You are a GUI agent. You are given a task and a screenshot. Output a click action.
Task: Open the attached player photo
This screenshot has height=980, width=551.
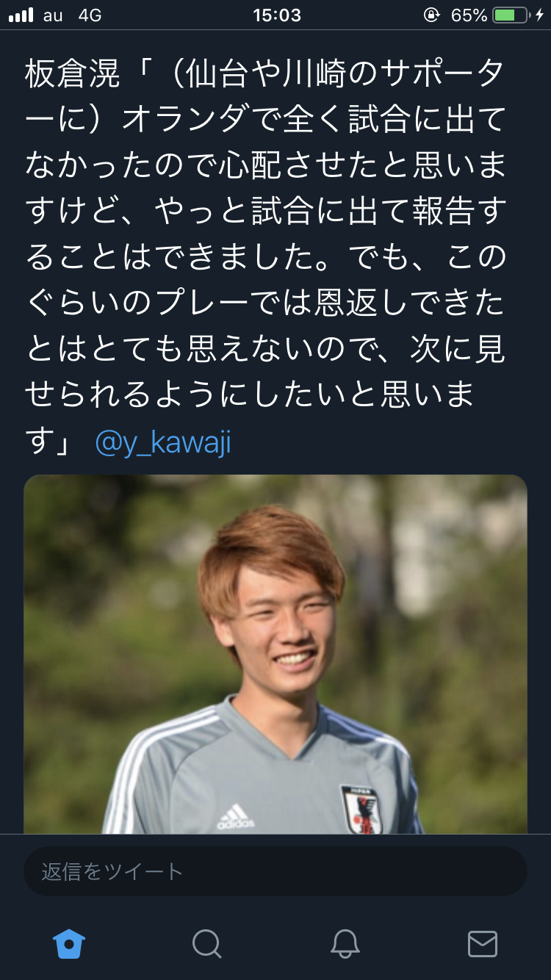(275, 654)
